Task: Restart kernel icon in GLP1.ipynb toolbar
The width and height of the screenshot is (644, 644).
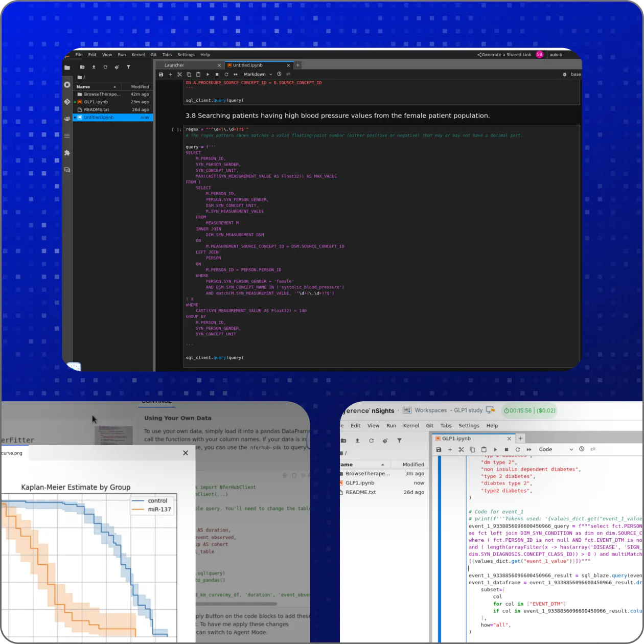Action: [517, 450]
